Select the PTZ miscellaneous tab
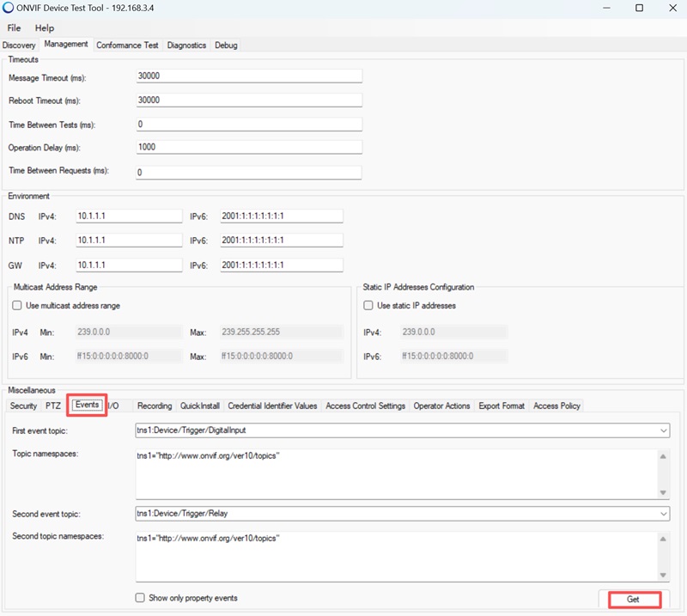Viewport: 687px width, 616px height. 53,406
